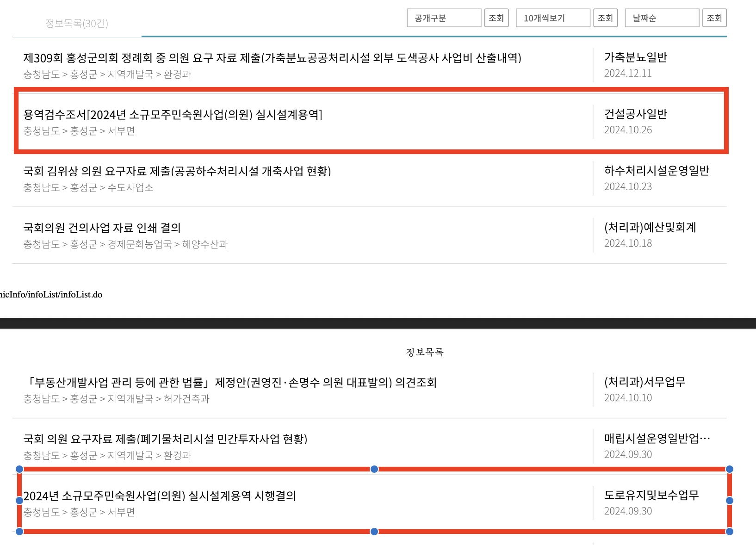Click top-center blue handle of selected rectangle
This screenshot has height=545, width=756.
pos(374,469)
